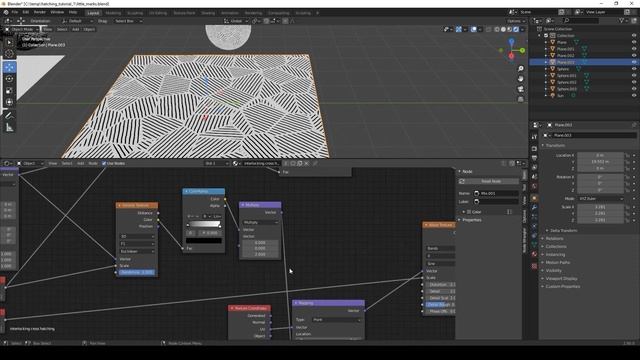Switch to the Shading workspace tab

point(208,13)
